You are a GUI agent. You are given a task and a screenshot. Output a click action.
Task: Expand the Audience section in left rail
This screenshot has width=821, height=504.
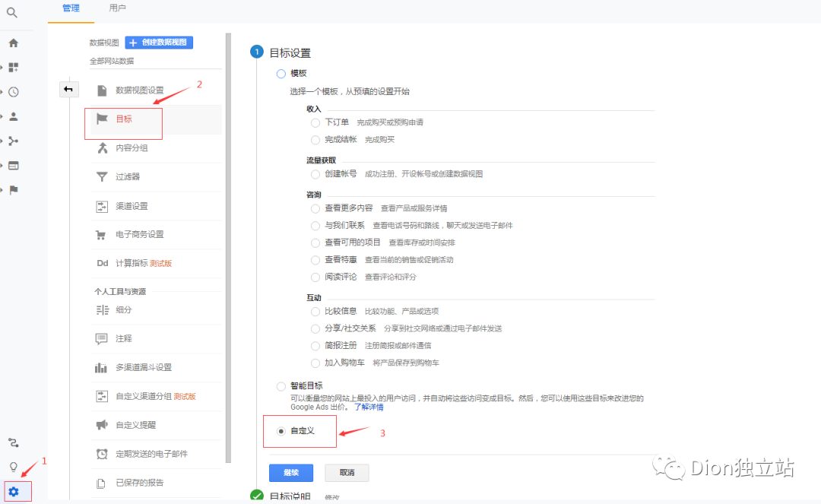pyautogui.click(x=12, y=116)
